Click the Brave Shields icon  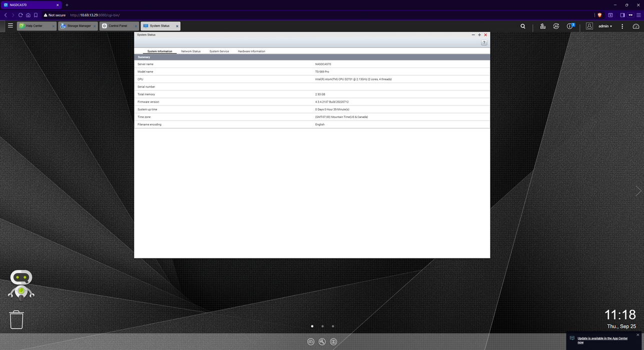[600, 15]
